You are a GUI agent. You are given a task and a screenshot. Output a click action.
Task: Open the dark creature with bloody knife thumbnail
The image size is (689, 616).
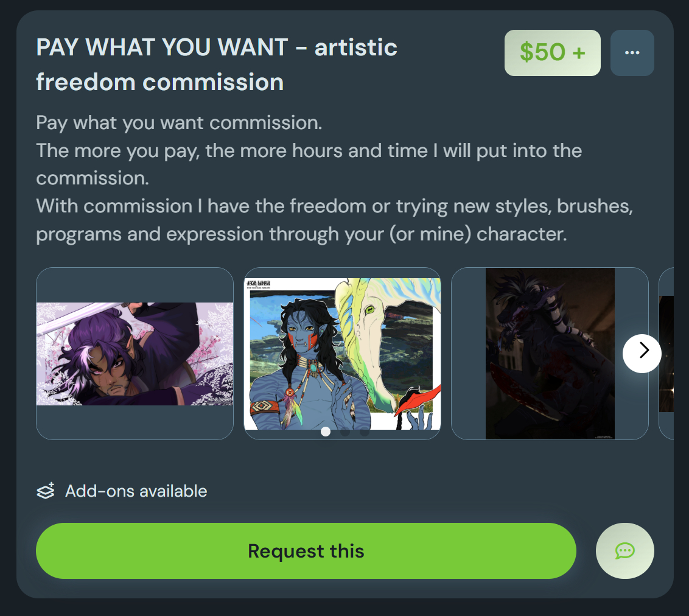point(550,353)
